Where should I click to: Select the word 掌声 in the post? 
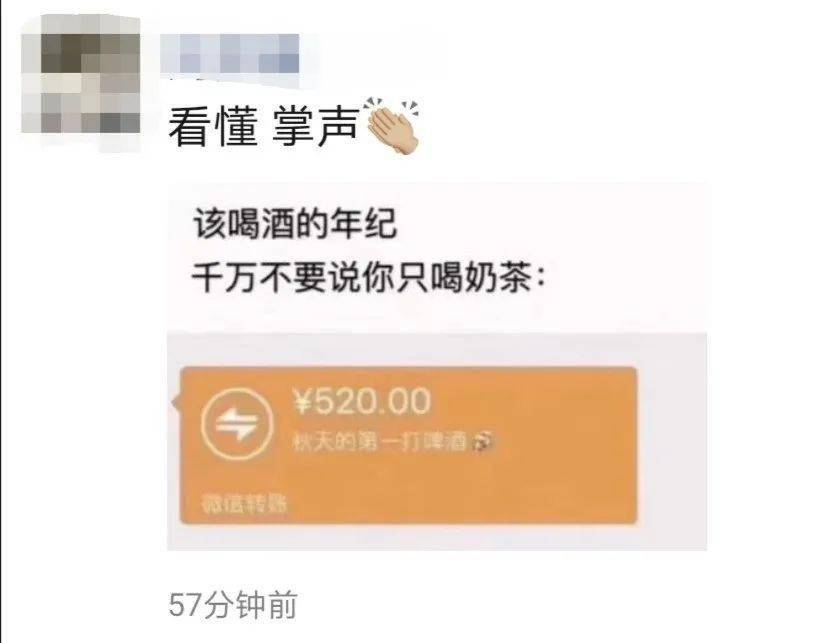point(315,127)
